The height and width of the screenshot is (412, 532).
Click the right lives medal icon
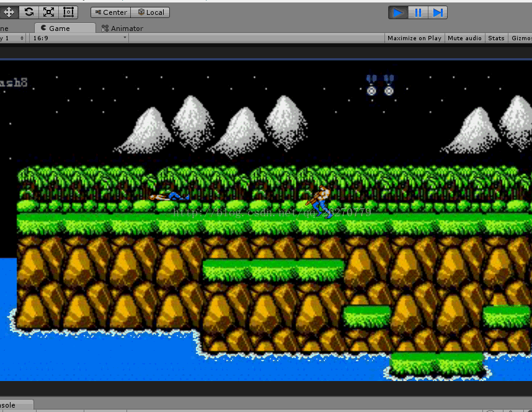tap(389, 85)
